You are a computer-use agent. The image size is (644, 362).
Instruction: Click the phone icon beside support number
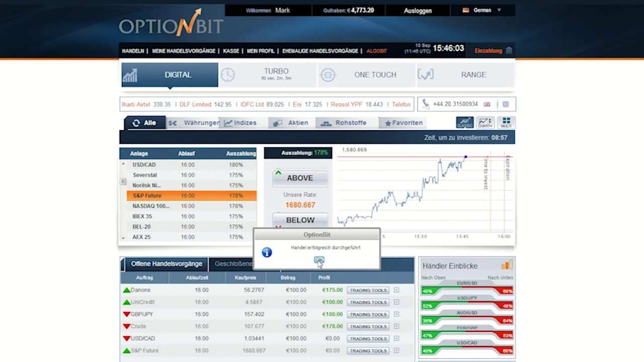[426, 104]
